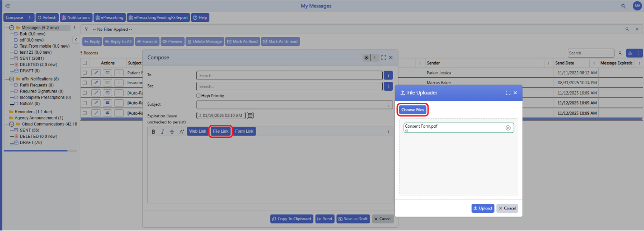Collapse the Messages folder tree node

pyautogui.click(x=11, y=28)
